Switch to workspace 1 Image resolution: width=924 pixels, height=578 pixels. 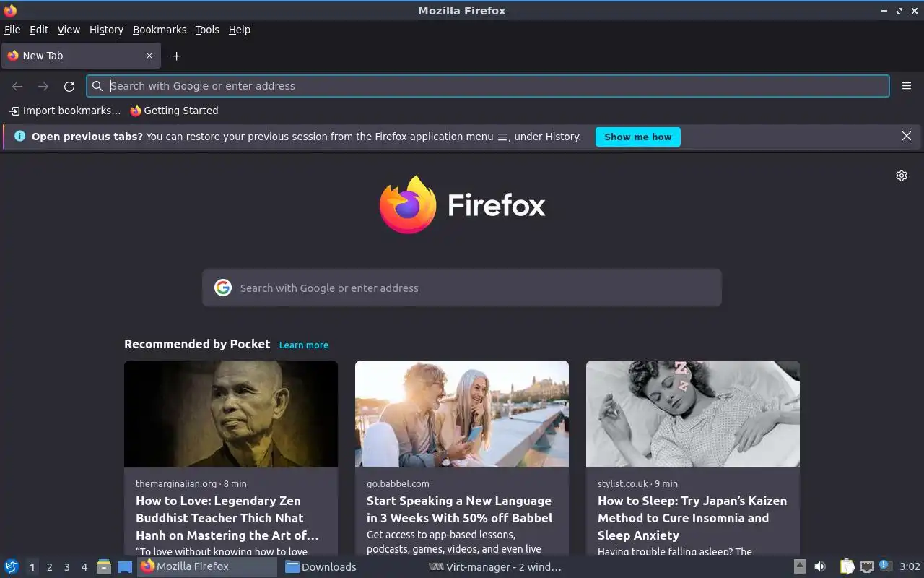pos(32,567)
